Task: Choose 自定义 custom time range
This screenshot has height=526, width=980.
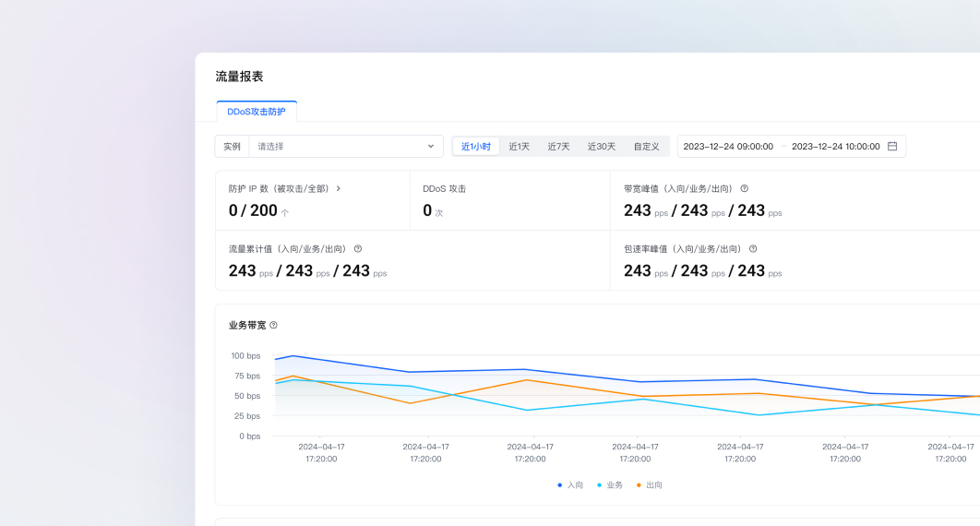Action: coord(646,146)
